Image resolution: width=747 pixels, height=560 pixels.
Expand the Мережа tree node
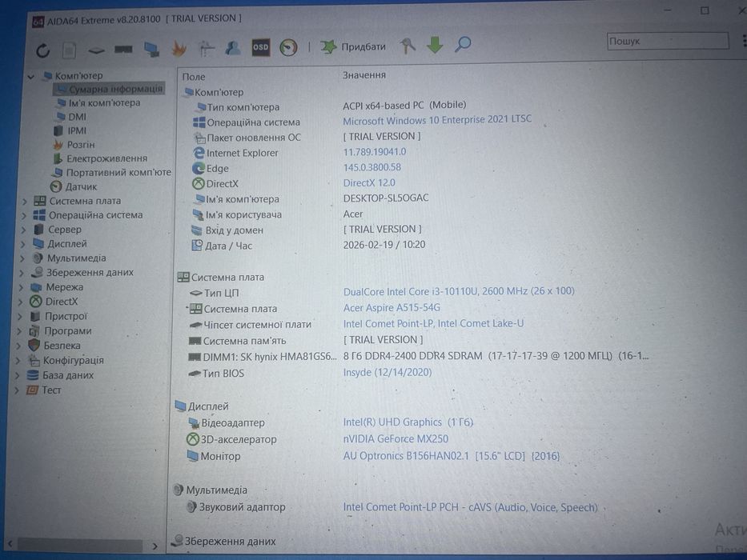[x=21, y=288]
